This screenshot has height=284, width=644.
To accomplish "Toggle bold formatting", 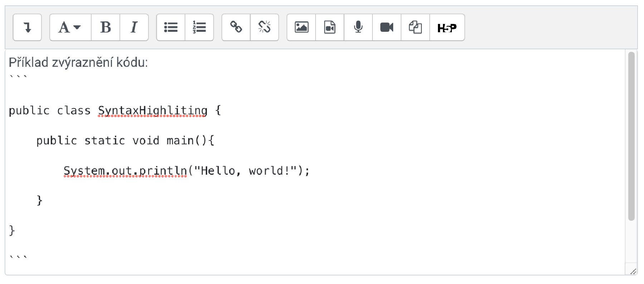I will (106, 28).
